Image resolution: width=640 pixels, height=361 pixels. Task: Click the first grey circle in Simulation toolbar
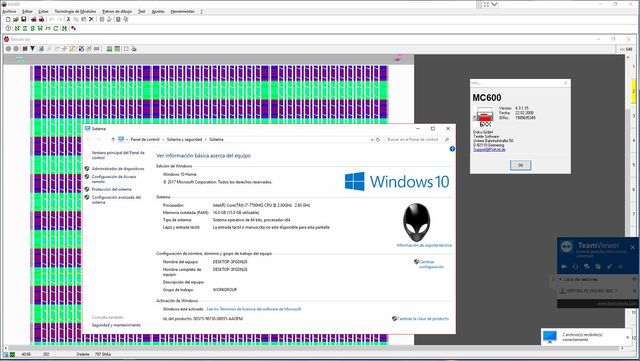tap(8, 49)
